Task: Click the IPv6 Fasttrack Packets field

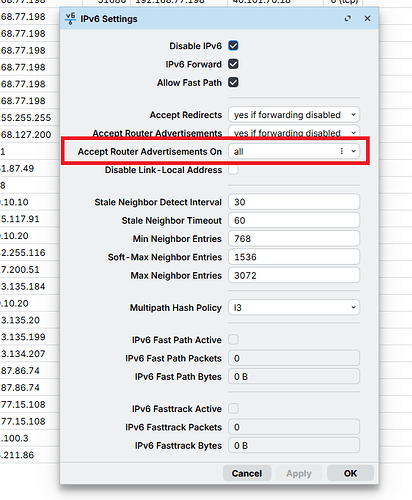Action: [294, 427]
